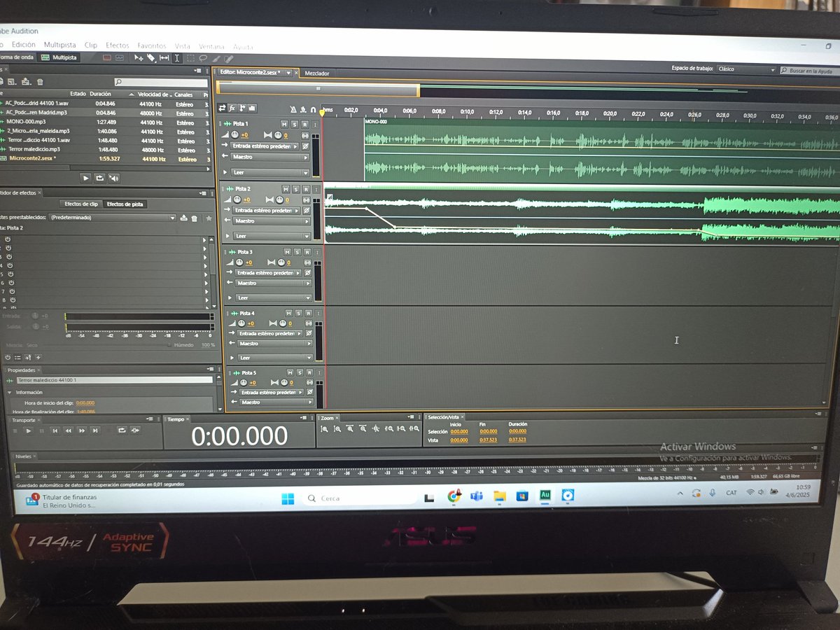Viewport: 840px width, 630px height.
Task: Open workspace dropdown 'Clásico'
Action: tap(746, 69)
